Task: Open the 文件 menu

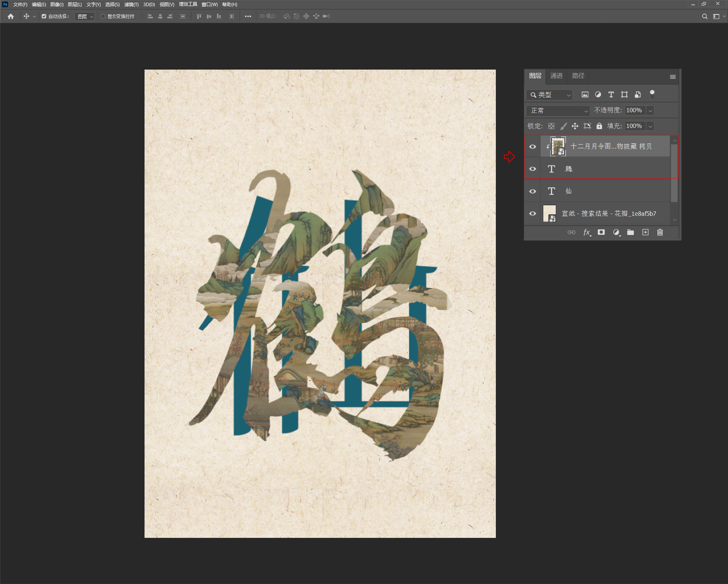Action: pyautogui.click(x=20, y=4)
